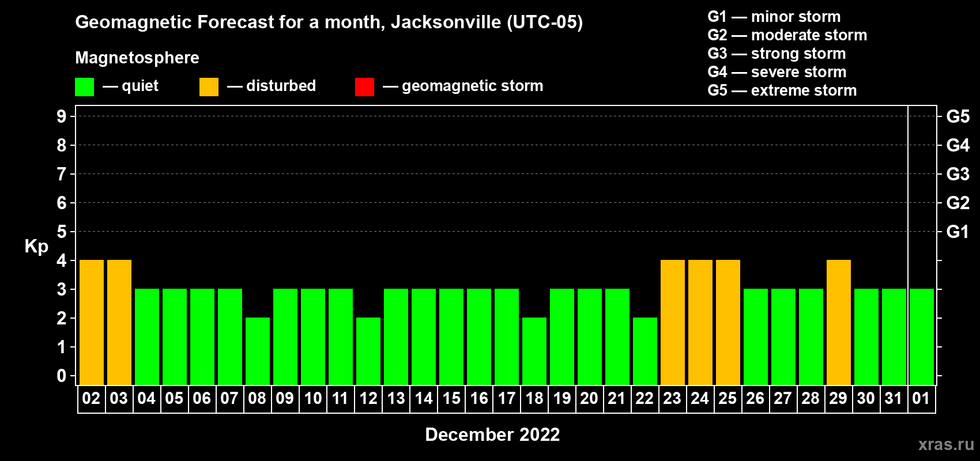Click the '— quiet' legend label

(x=130, y=86)
